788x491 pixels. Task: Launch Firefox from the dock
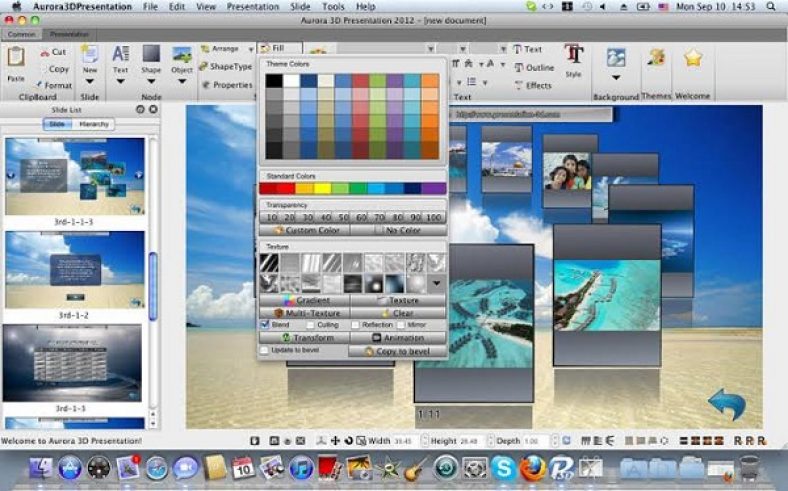(x=532, y=467)
